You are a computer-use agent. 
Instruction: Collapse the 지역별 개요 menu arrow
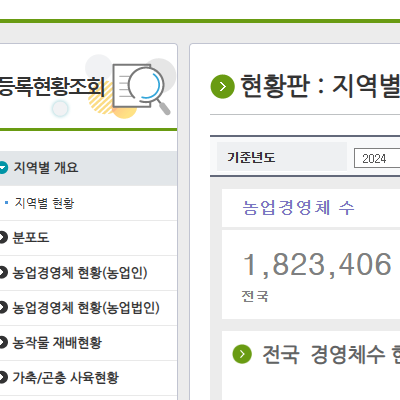point(3,168)
